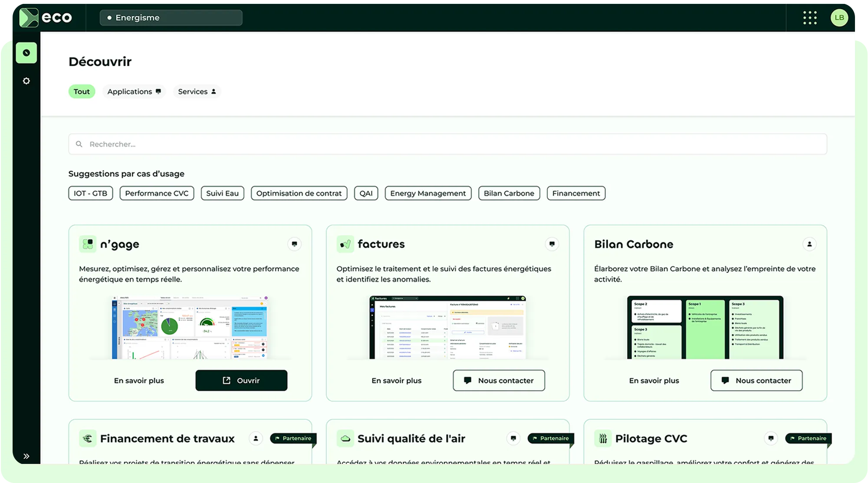Open Bilan Carbone scopes preview thumbnail
The image size is (868, 483).
coord(705,327)
